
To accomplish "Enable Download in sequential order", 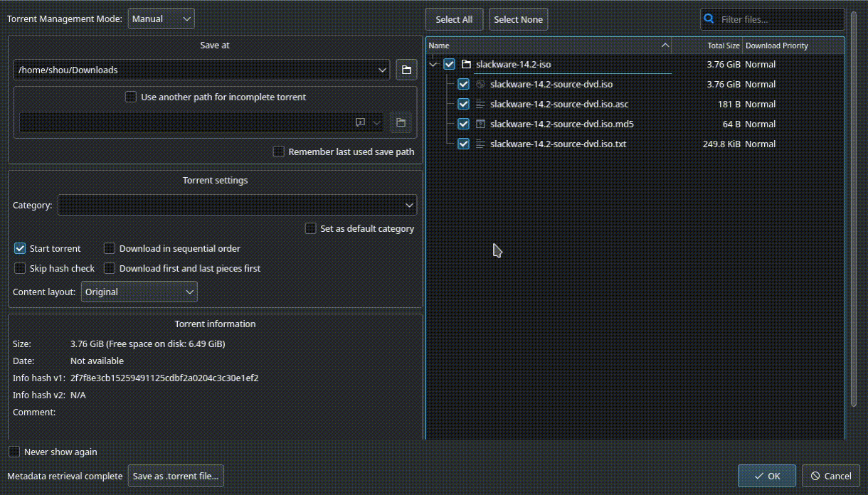I will pyautogui.click(x=110, y=248).
